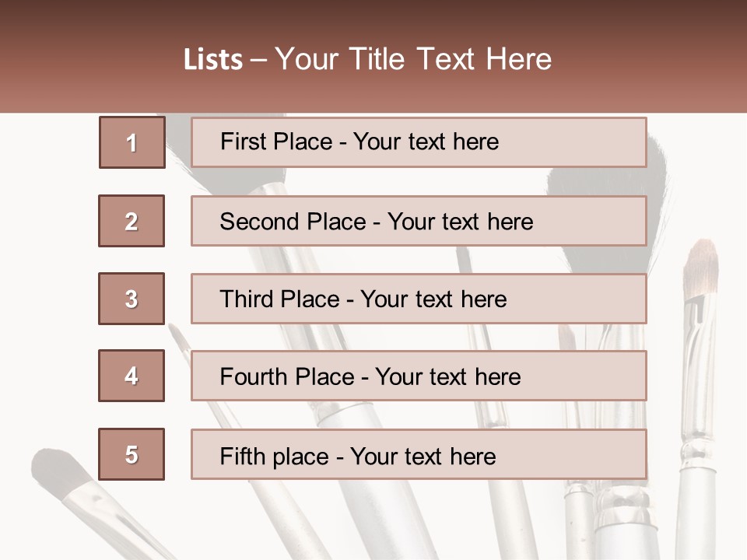This screenshot has width=747, height=560.
Task: Select the number 4 box
Action: coord(132,376)
